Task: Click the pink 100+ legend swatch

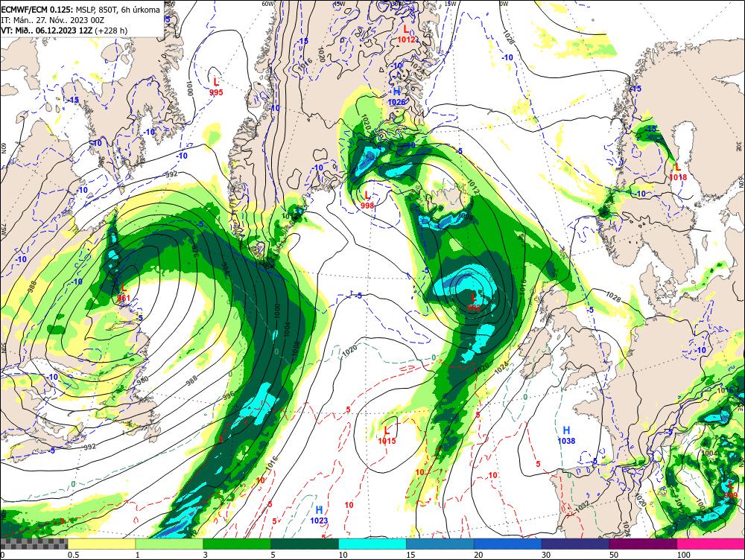Action: click(711, 544)
